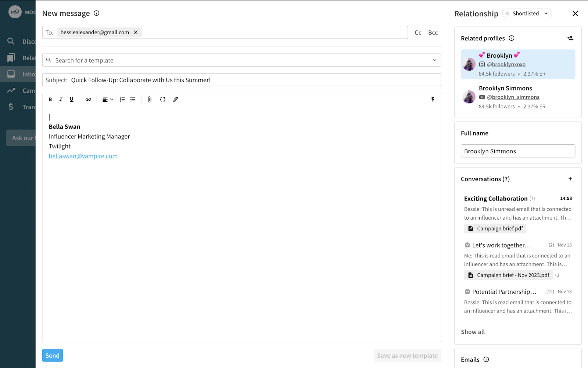Screen dimensions: 588x368
Task: Insert a numbered list
Action: 122,100
